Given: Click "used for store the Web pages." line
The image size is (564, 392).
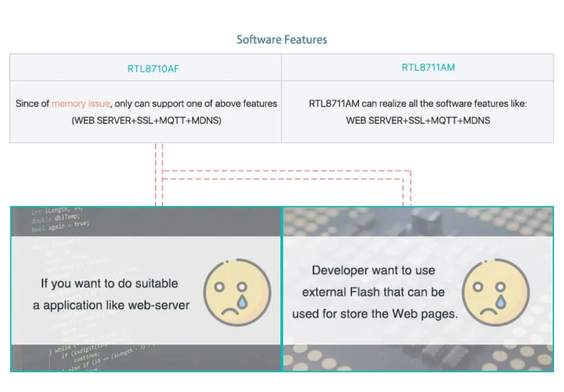Looking at the screenshot, I should (375, 314).
